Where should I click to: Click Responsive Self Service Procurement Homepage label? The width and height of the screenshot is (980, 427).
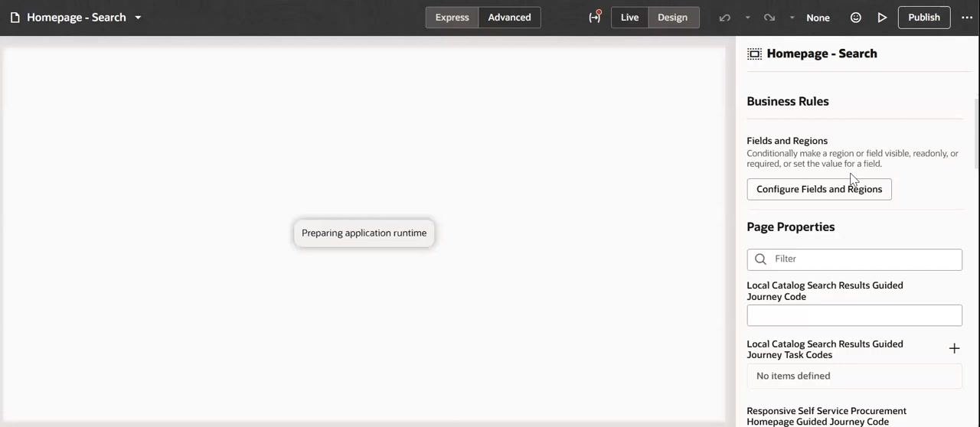[x=827, y=416]
